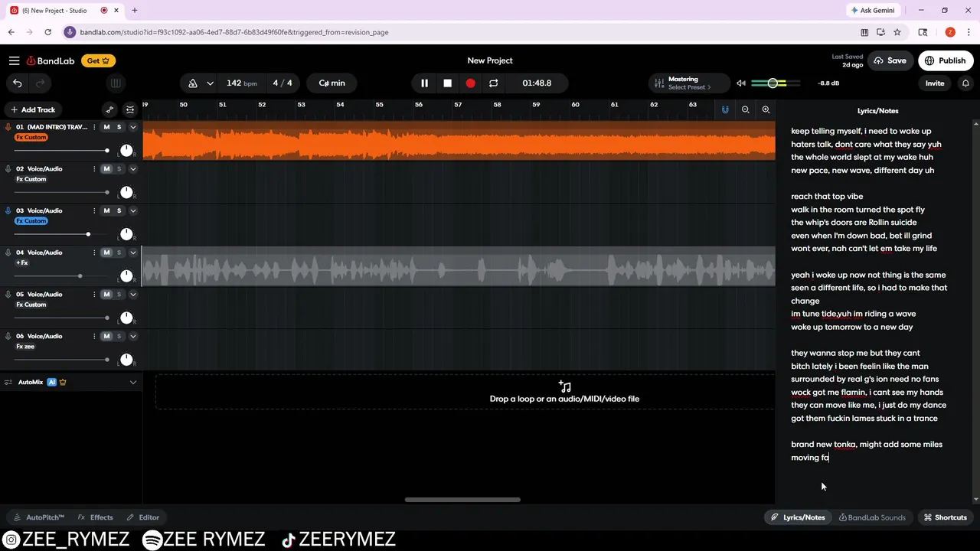Solo track 05 Voice/Audio
This screenshot has width=980, height=551.
pos(119,294)
